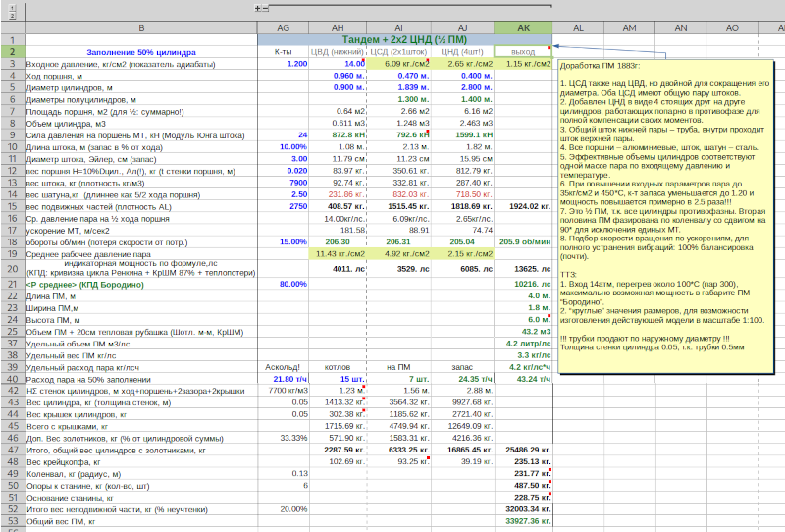The height and width of the screenshot is (532, 785).
Task: Click cell "33.33%"
Action: tap(283, 438)
